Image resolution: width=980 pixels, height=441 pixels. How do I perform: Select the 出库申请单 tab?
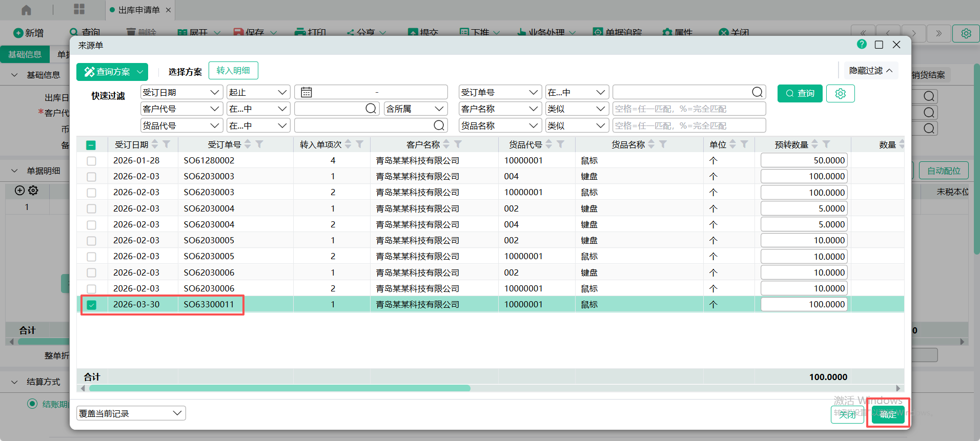coord(138,10)
